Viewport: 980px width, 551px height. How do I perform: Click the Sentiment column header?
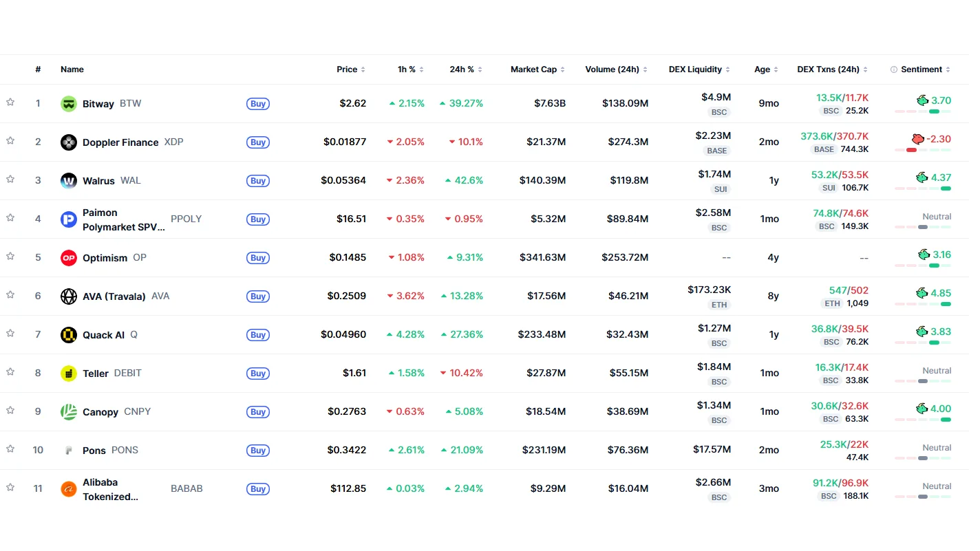pos(921,69)
